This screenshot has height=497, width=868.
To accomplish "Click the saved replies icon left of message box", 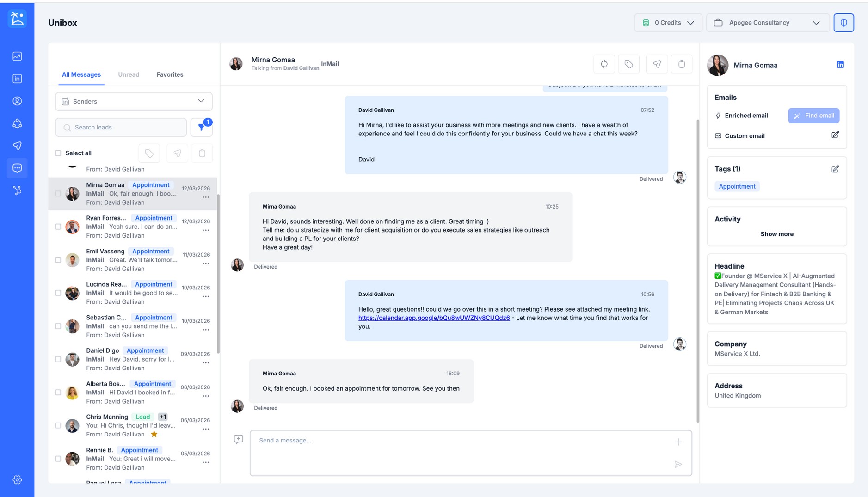I will point(239,439).
